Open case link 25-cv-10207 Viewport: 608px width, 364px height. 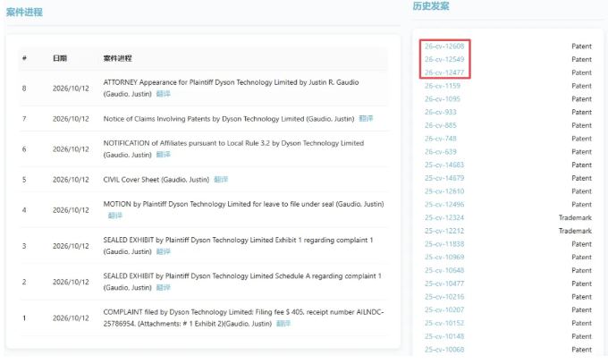pos(444,310)
